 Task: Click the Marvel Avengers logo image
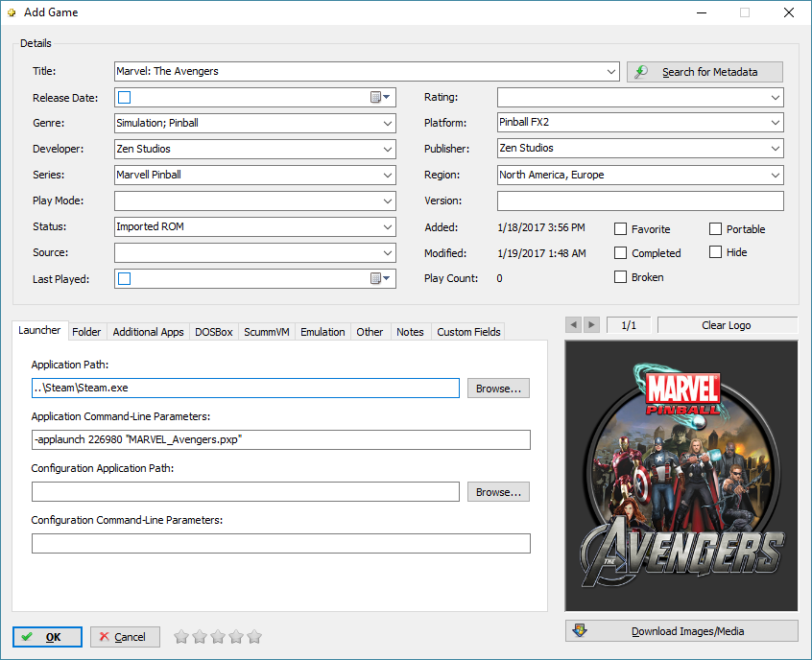click(x=681, y=476)
